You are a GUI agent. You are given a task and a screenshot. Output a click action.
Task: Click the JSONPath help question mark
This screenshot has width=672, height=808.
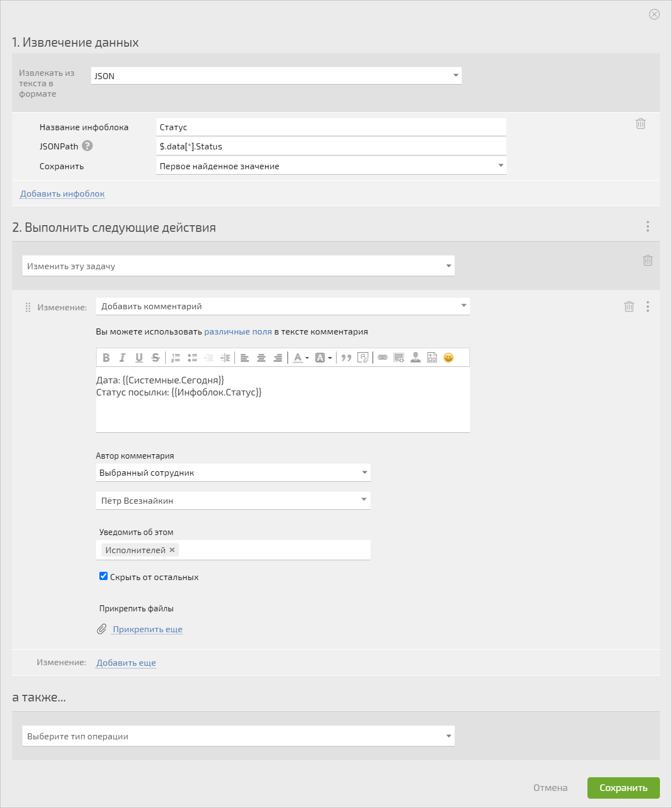[x=87, y=146]
